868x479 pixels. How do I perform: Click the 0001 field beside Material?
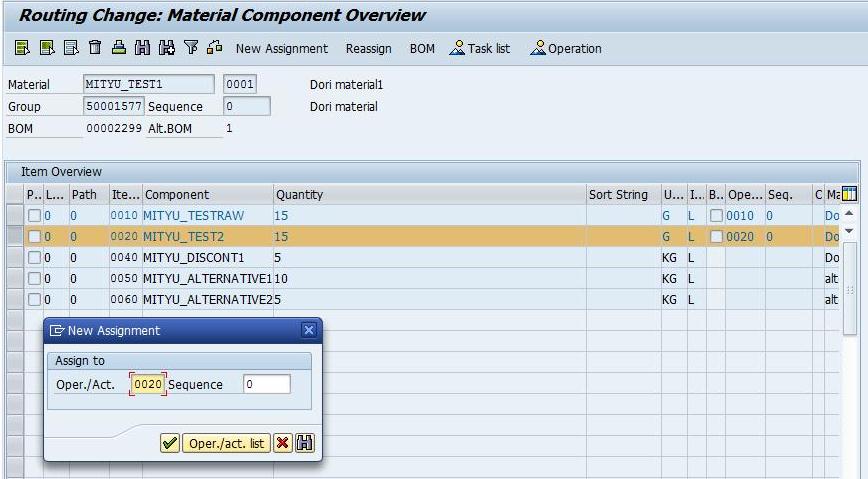pos(240,84)
